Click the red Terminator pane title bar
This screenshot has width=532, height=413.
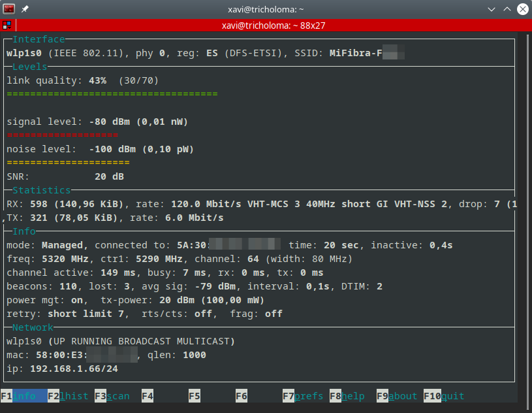coord(274,25)
